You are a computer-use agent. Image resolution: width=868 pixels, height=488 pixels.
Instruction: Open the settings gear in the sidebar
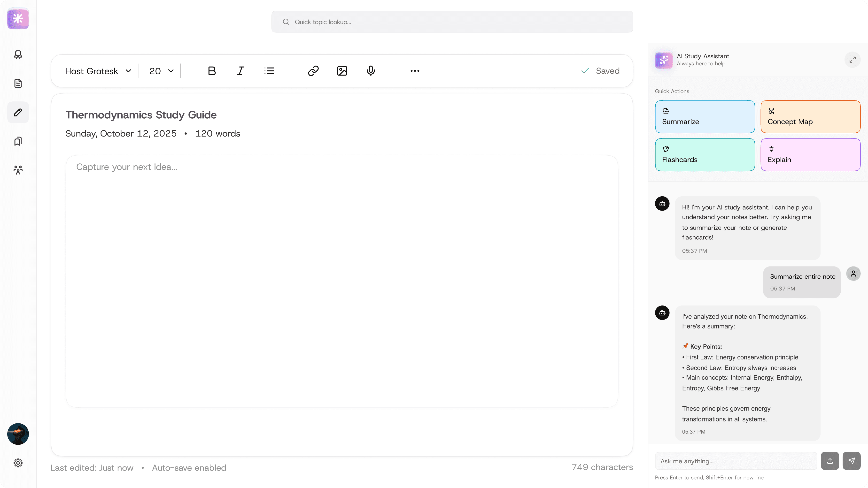18,463
